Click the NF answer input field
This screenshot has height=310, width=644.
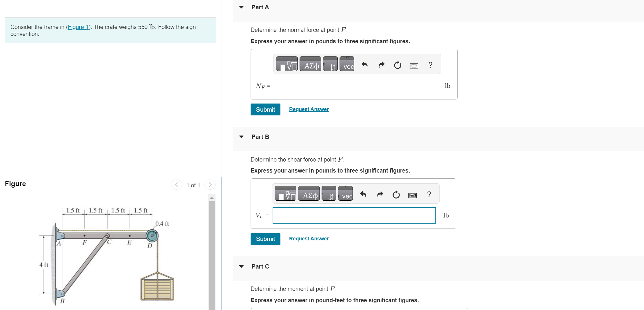[355, 86]
